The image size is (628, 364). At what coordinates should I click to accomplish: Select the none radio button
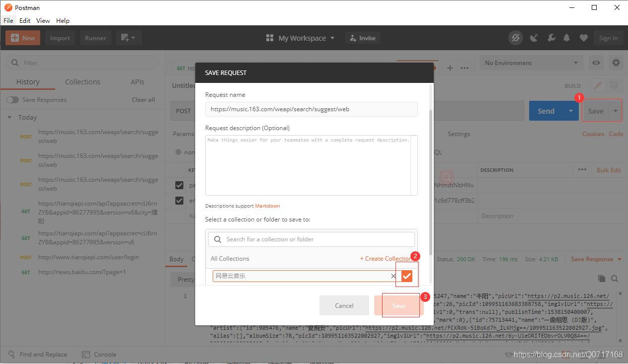pos(178,152)
